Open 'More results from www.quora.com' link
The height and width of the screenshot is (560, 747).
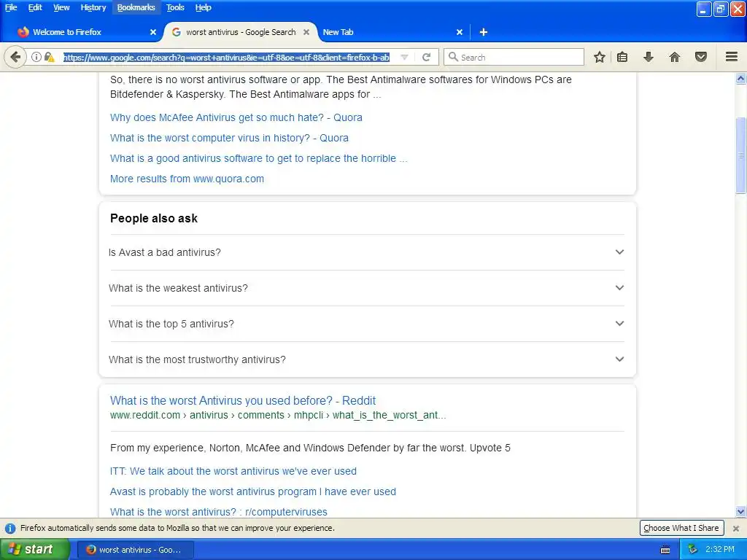187,179
